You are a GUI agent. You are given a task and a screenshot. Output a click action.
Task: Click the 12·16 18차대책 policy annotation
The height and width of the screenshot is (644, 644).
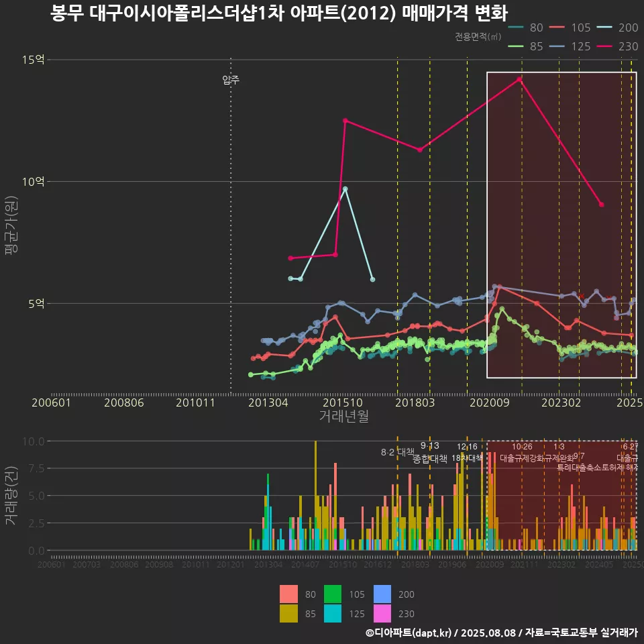point(467,452)
